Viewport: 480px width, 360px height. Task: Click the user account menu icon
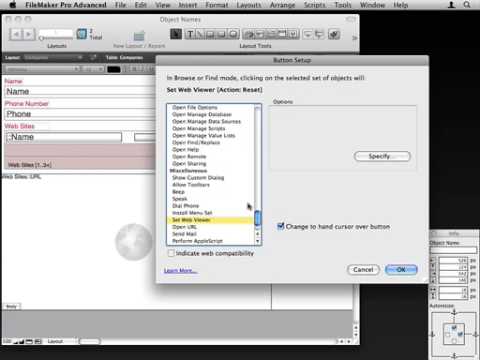[451, 5]
